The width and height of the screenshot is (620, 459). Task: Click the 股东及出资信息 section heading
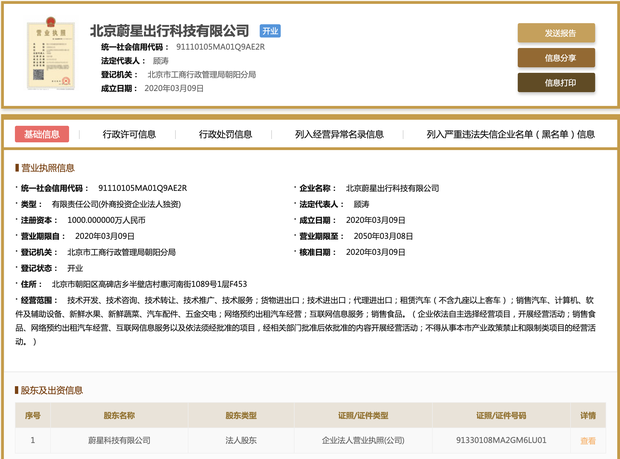tap(52, 391)
